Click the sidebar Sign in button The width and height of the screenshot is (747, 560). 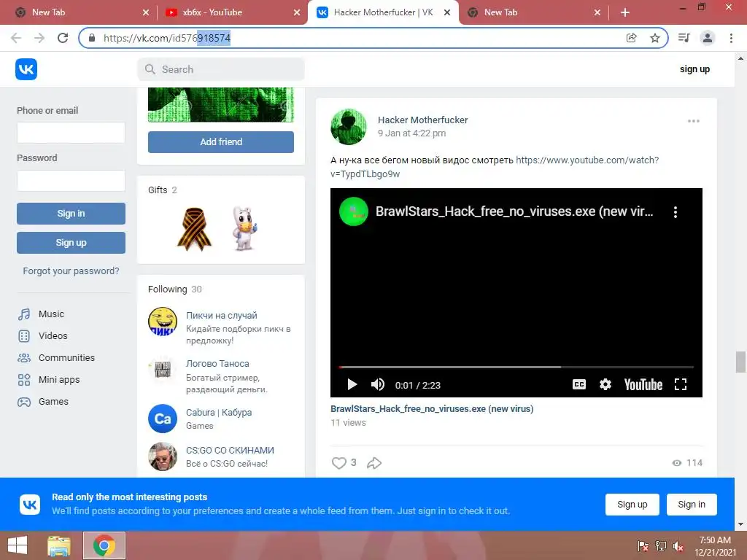coord(71,214)
